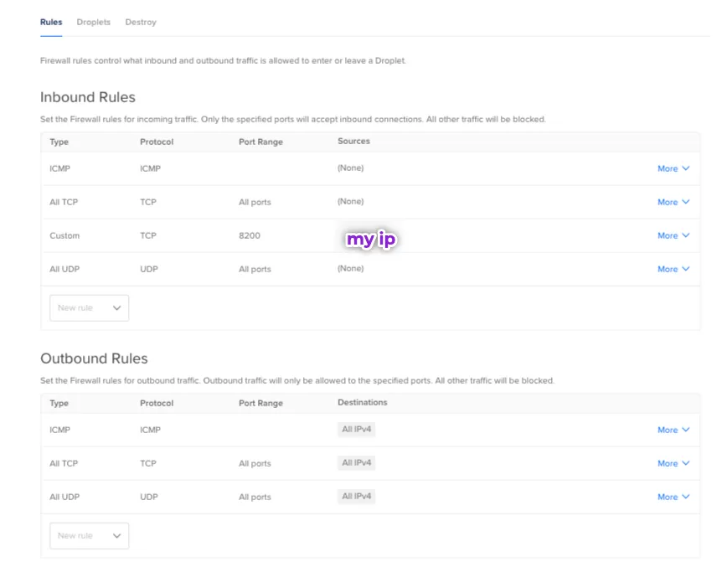Screen dimensions: 727x588
Task: Open More menu for inbound All UDP rule
Action: [673, 269]
